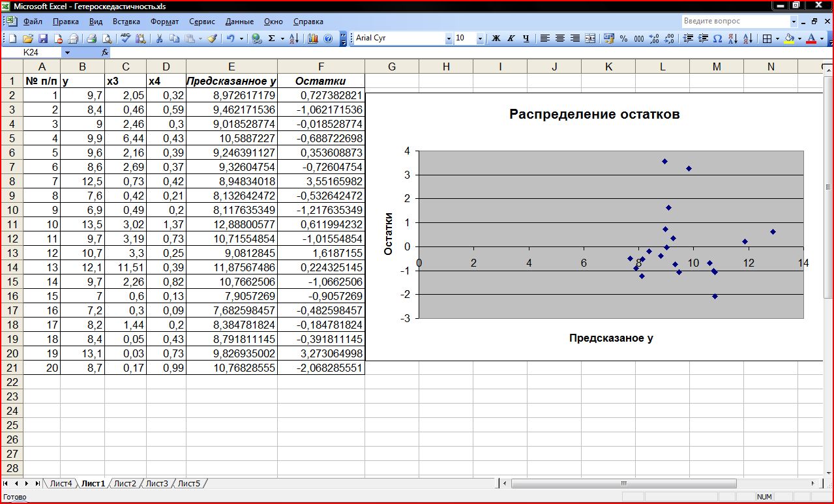Click Decrease Decimal icon
This screenshot has height=504, width=834.
pos(670,38)
